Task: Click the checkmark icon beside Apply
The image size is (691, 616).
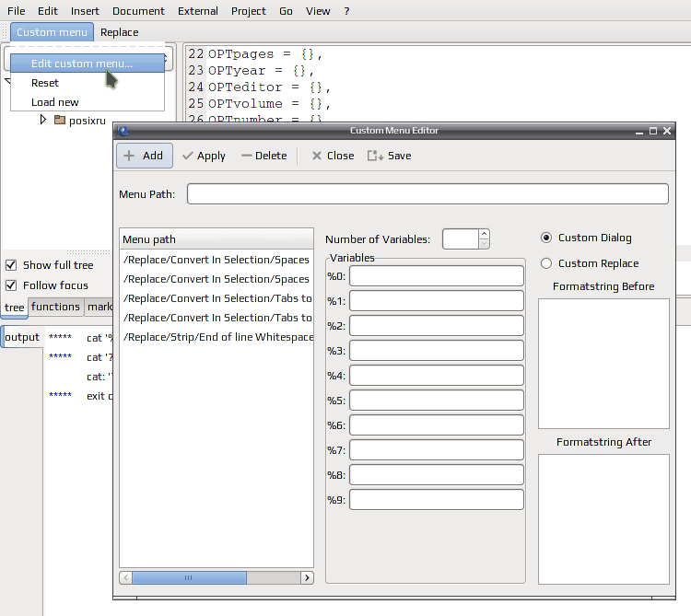Action: click(x=188, y=156)
